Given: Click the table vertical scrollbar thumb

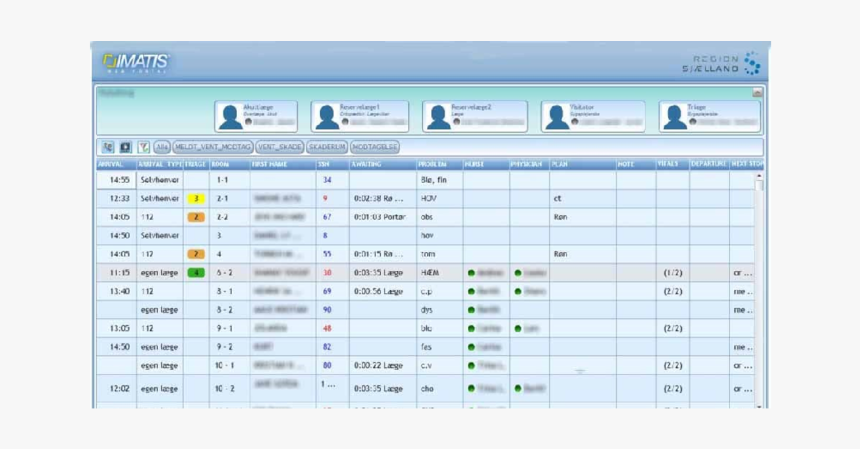Looking at the screenshot, I should click(759, 185).
